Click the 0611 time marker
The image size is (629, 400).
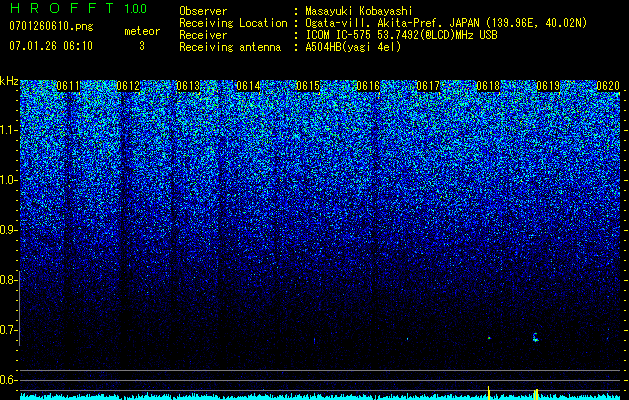point(68,86)
